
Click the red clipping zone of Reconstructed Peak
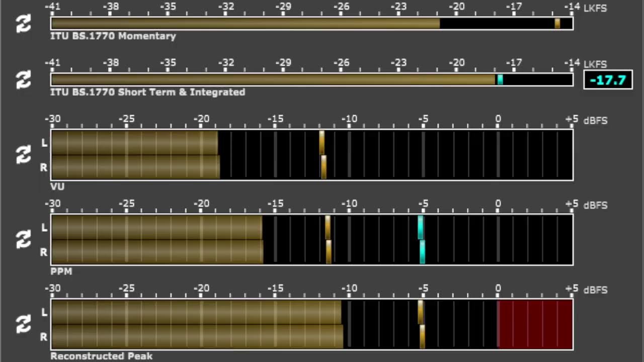[x=535, y=324]
